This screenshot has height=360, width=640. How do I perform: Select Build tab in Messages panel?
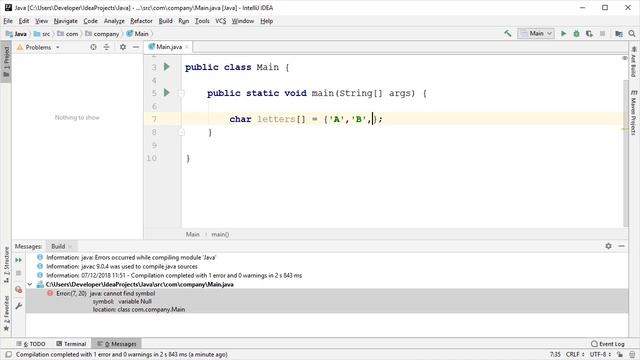tap(58, 246)
